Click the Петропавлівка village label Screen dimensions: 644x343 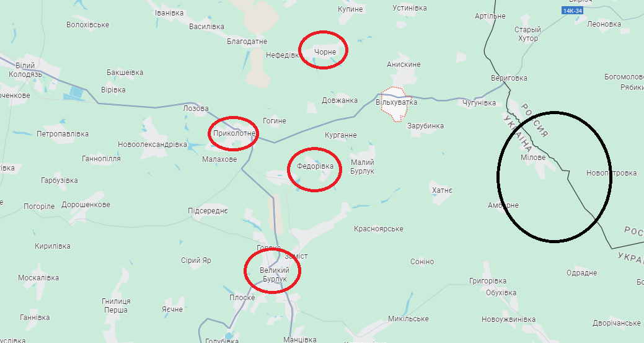point(63,134)
